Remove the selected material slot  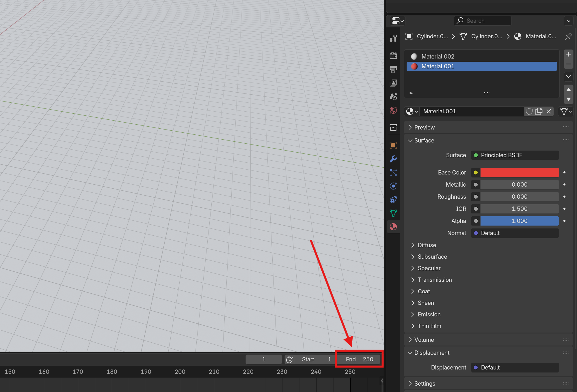point(568,64)
